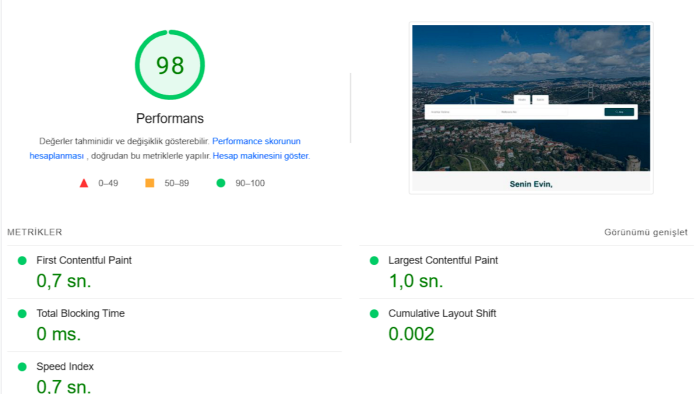700x394 pixels.
Task: Select the Largest Contentful Paint label
Action: point(443,260)
